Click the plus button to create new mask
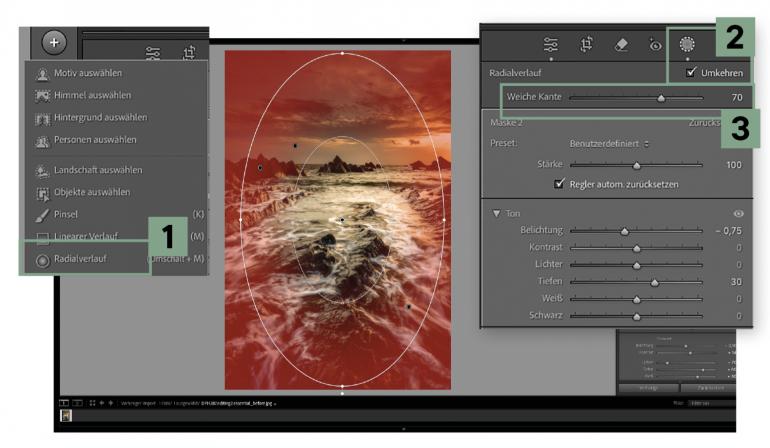The height and width of the screenshot is (448, 770). point(54,43)
